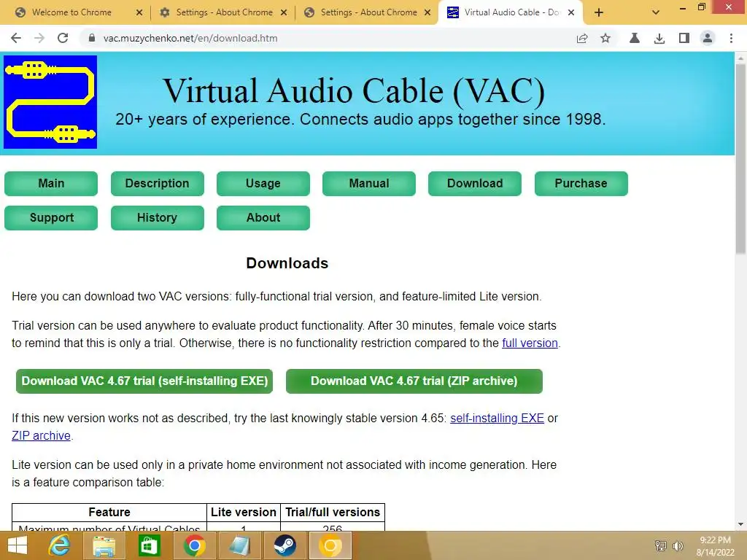Reload the current page
The width and height of the screenshot is (747, 560).
click(63, 38)
